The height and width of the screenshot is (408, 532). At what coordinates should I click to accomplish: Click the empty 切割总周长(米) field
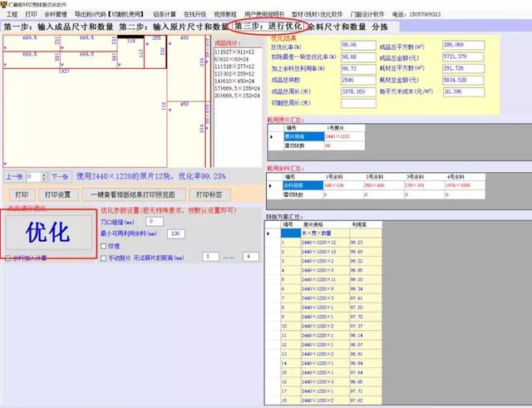pyautogui.click(x=358, y=103)
